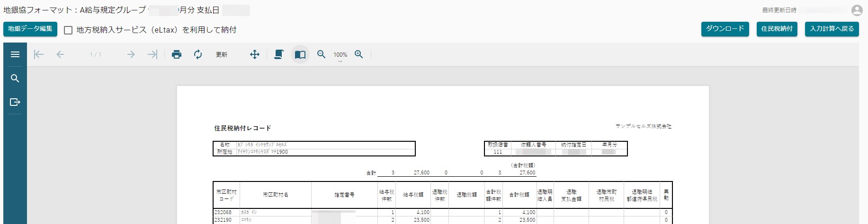Click the 所在地 address row label
Screen dimensions: 868x224
pyautogui.click(x=224, y=152)
